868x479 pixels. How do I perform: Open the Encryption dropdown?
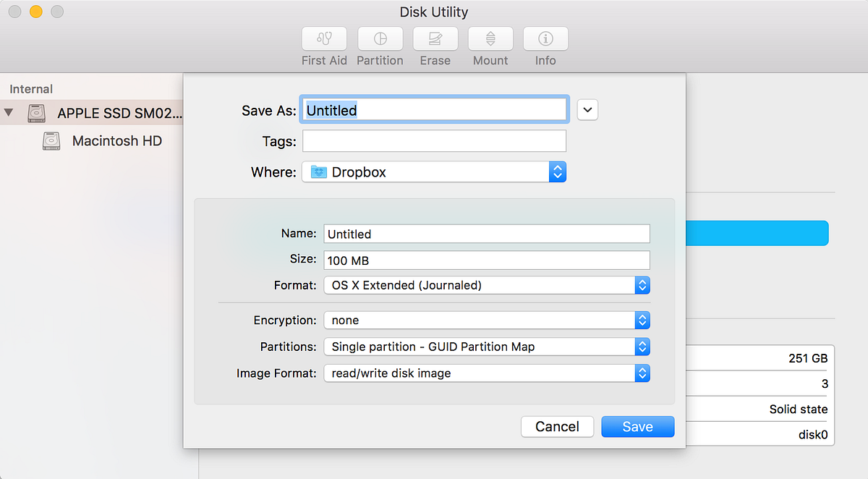pyautogui.click(x=642, y=320)
